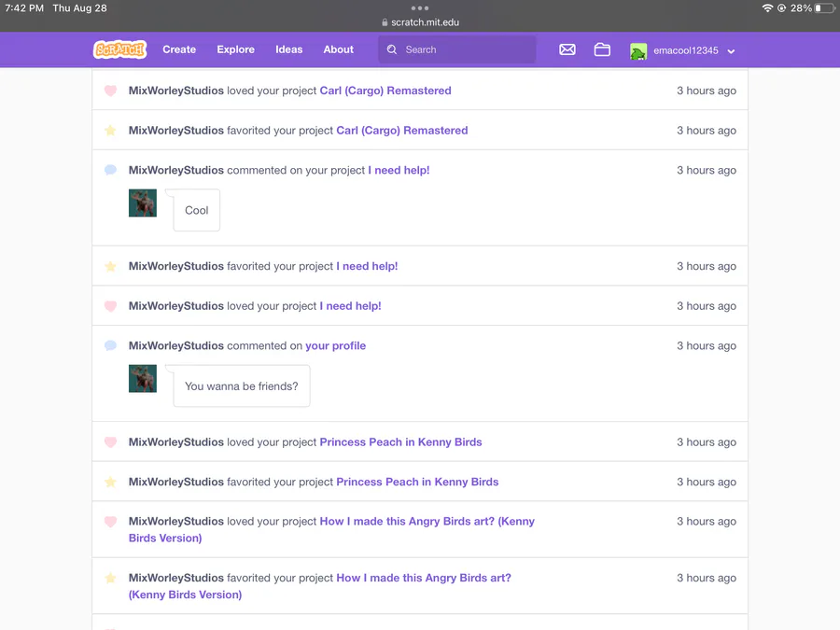Click '3 hours ago' on profile comment row
Screen dimensions: 840x630
tap(707, 345)
